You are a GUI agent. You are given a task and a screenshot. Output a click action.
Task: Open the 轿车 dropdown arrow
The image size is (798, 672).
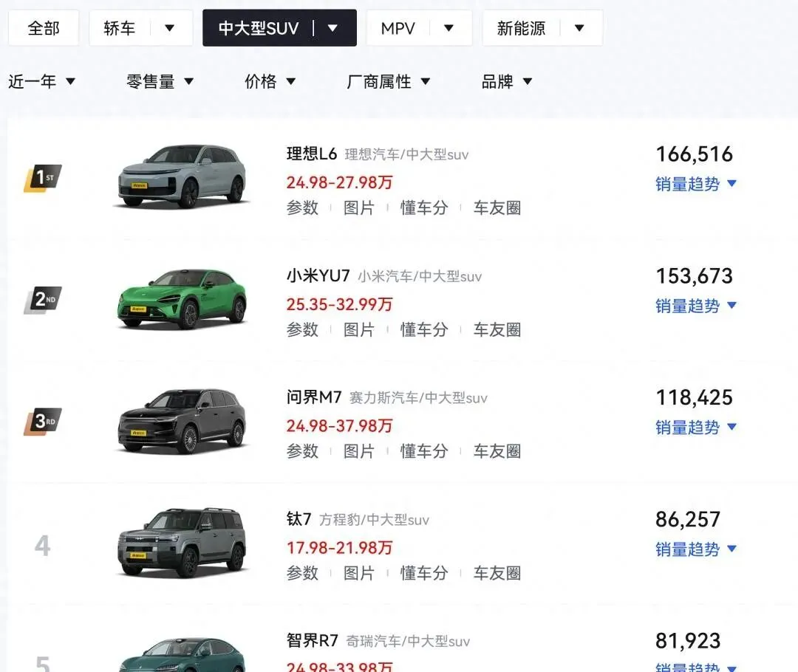coord(170,28)
